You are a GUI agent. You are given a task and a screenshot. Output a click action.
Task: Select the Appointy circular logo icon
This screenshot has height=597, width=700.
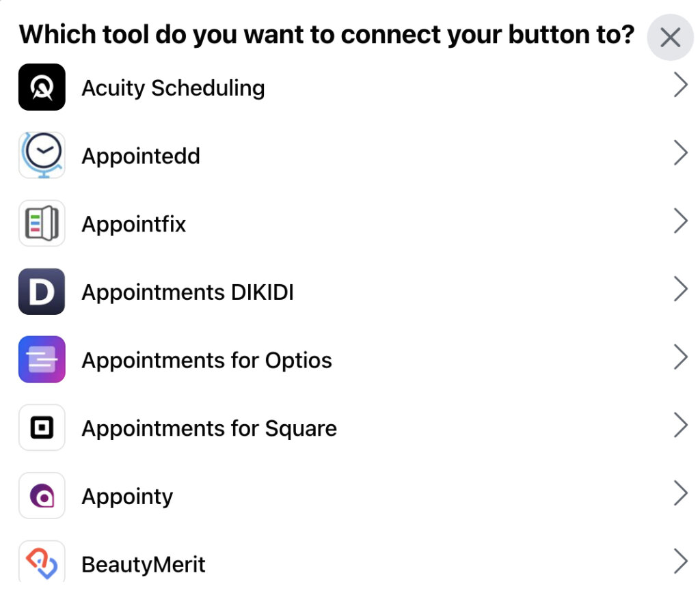pyautogui.click(x=40, y=496)
